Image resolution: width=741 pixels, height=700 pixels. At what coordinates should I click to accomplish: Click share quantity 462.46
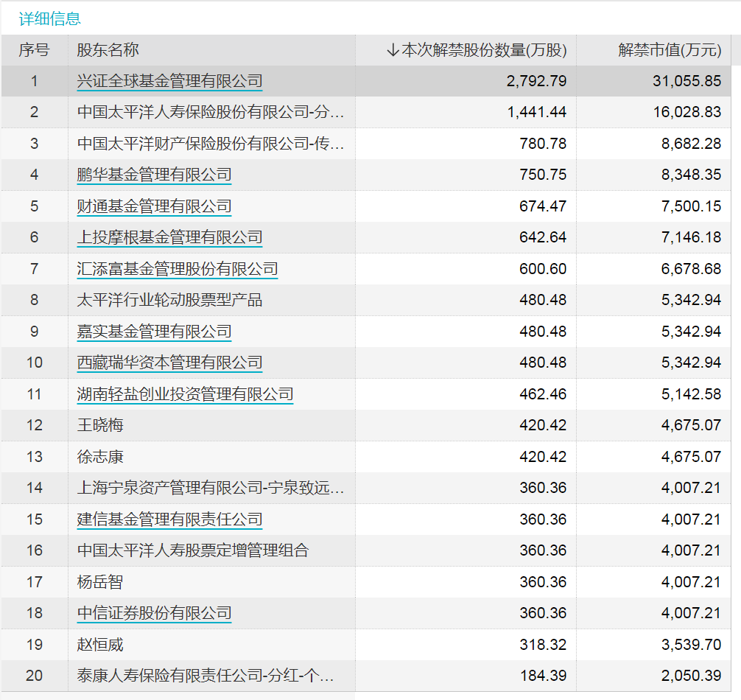(x=543, y=393)
